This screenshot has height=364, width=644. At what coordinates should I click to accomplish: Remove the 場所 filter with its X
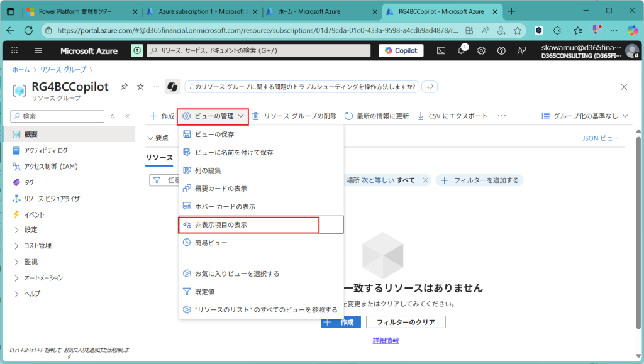tap(426, 180)
